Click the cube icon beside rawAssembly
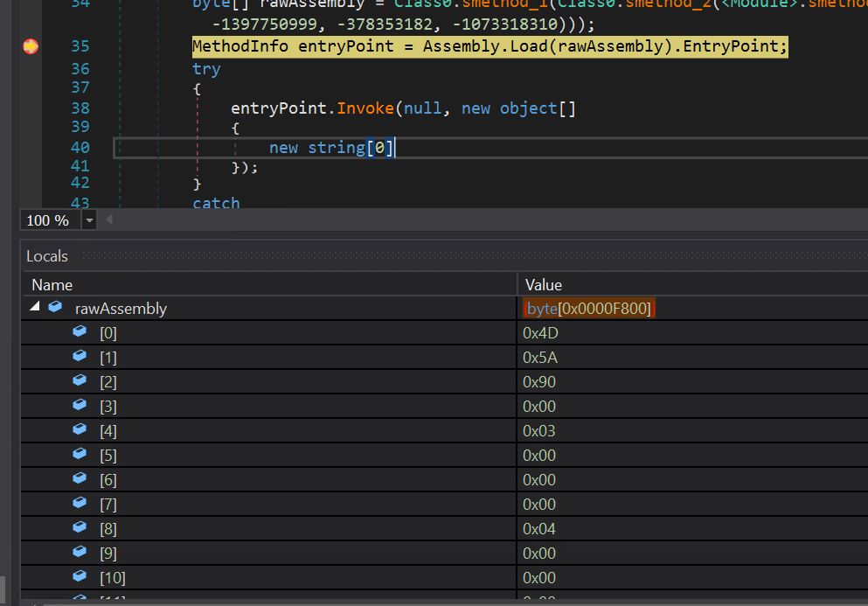 (56, 308)
